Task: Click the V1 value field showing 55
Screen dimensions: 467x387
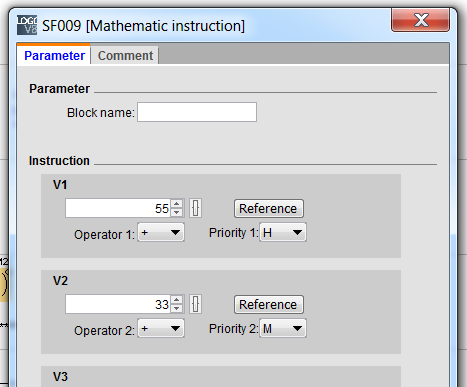Action: pyautogui.click(x=118, y=208)
